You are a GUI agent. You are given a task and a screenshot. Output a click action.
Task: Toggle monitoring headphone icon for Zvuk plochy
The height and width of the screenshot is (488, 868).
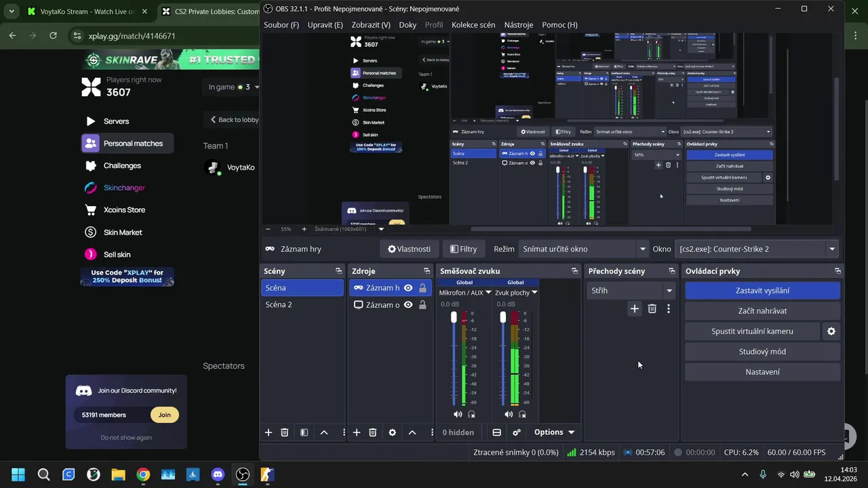[522, 414]
